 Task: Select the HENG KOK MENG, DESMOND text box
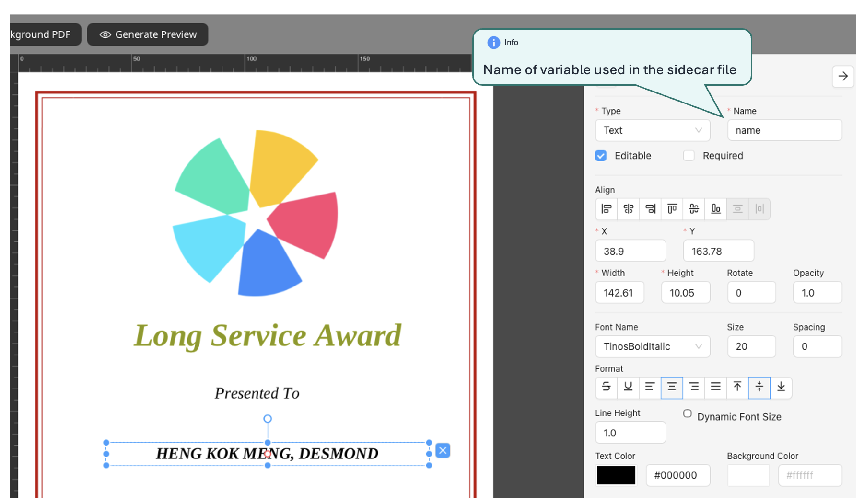(x=268, y=454)
